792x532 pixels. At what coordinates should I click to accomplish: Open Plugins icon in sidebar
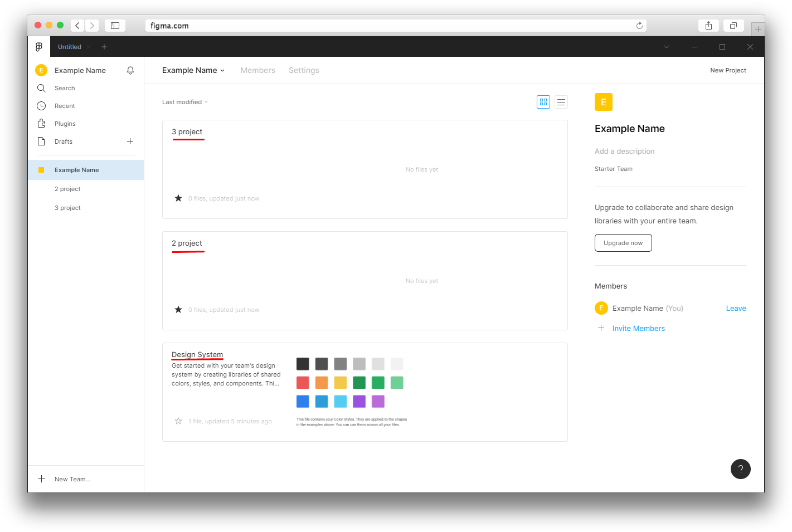41,124
